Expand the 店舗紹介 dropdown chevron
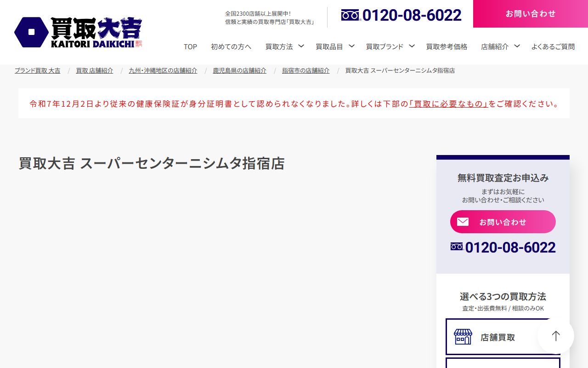The image size is (588, 368). (x=517, y=46)
